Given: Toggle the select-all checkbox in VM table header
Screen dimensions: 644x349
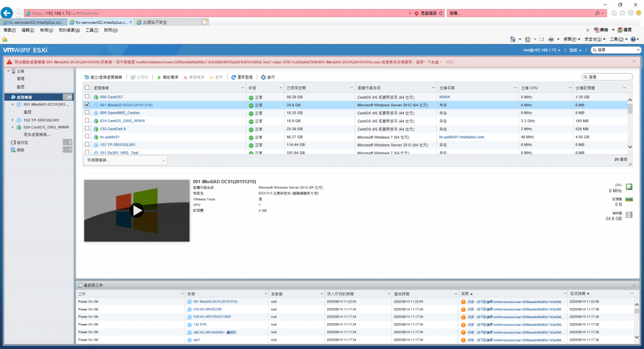Looking at the screenshot, I should click(x=87, y=87).
